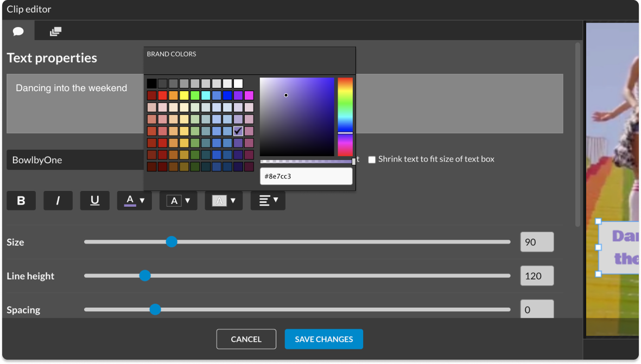Open the layers stack tab
The width and height of the screenshot is (641, 364).
tap(55, 31)
